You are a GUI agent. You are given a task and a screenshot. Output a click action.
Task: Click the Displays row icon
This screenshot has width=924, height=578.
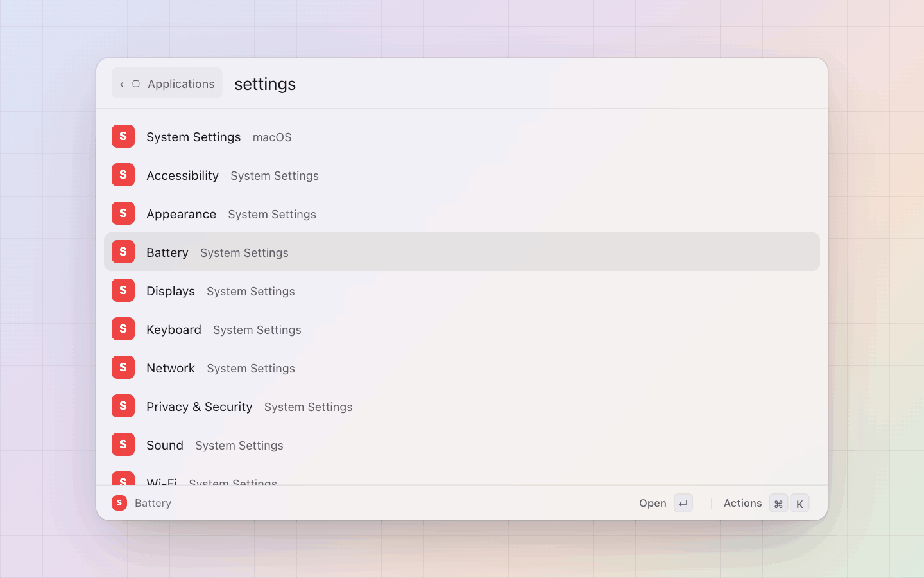pyautogui.click(x=123, y=290)
